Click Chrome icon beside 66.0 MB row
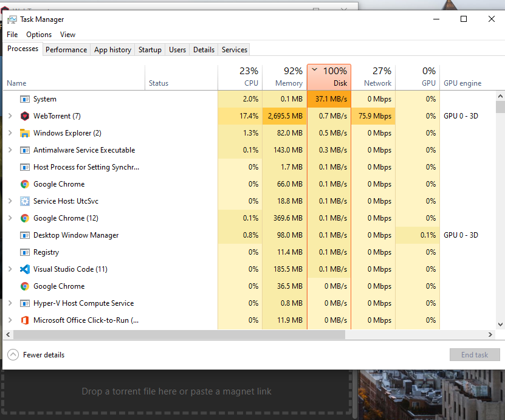The width and height of the screenshot is (505, 420). tap(25, 184)
